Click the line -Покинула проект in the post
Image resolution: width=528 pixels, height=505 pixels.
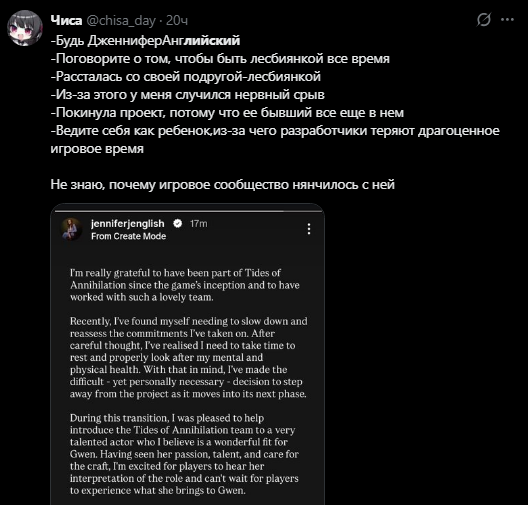click(x=227, y=112)
